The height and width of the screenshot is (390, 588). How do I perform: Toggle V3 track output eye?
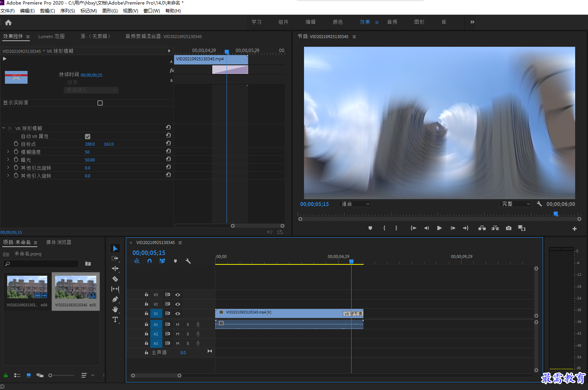pos(177,295)
